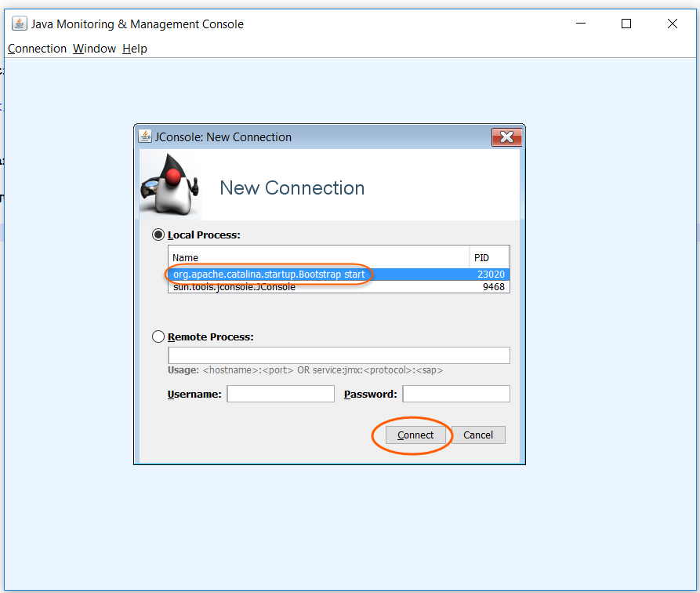
Task: Click the Connect button
Action: (415, 435)
